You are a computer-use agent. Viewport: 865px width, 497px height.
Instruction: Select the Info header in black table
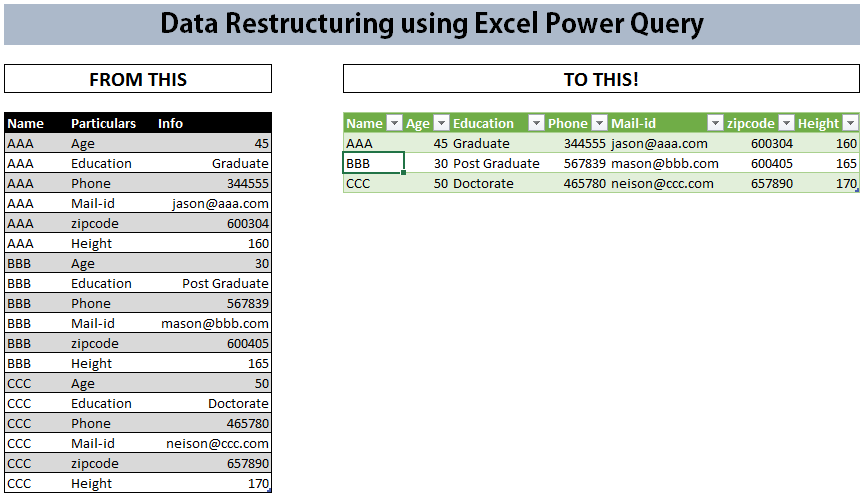[170, 123]
